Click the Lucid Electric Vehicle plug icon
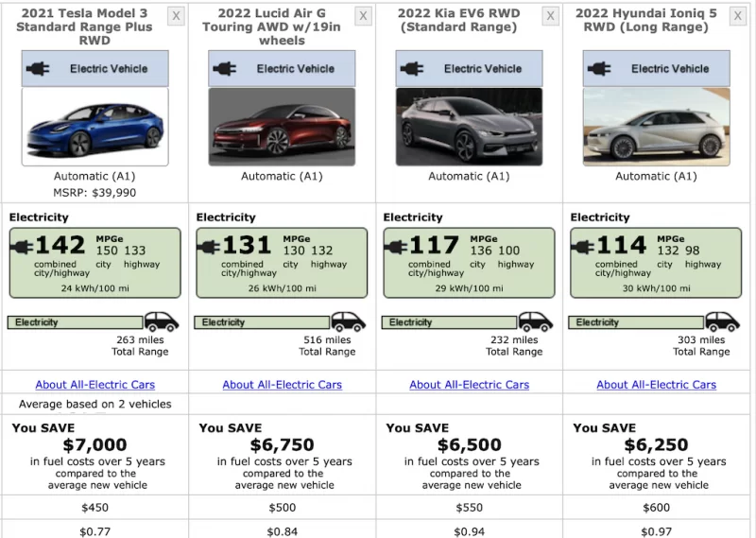Image resolution: width=756 pixels, height=538 pixels. tap(226, 69)
